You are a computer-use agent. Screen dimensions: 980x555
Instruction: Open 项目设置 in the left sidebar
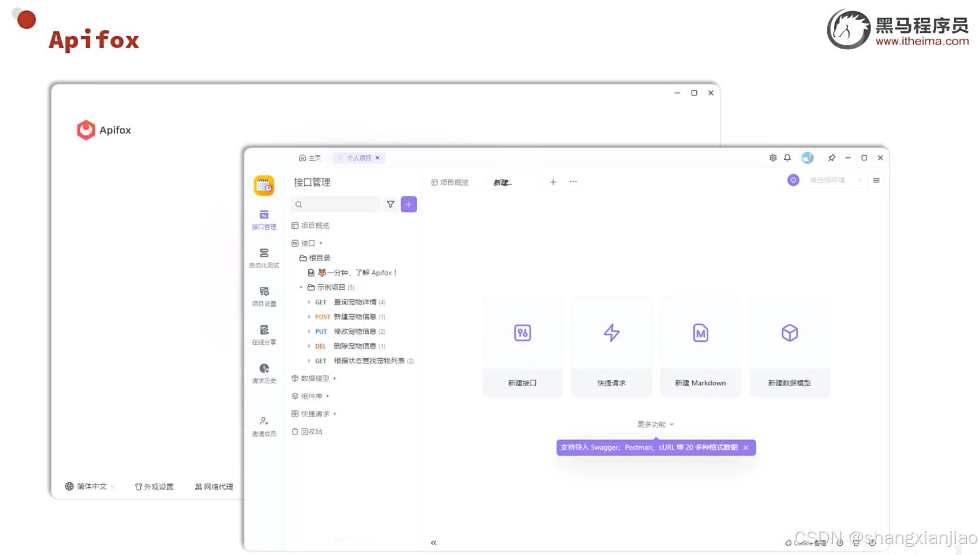pos(264,296)
